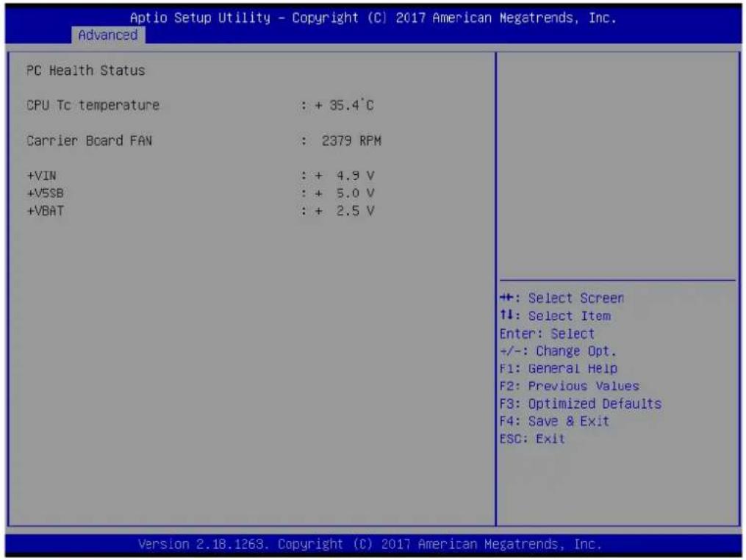Click the +VBAT voltage label
The height and width of the screenshot is (560, 746).
pyautogui.click(x=45, y=211)
